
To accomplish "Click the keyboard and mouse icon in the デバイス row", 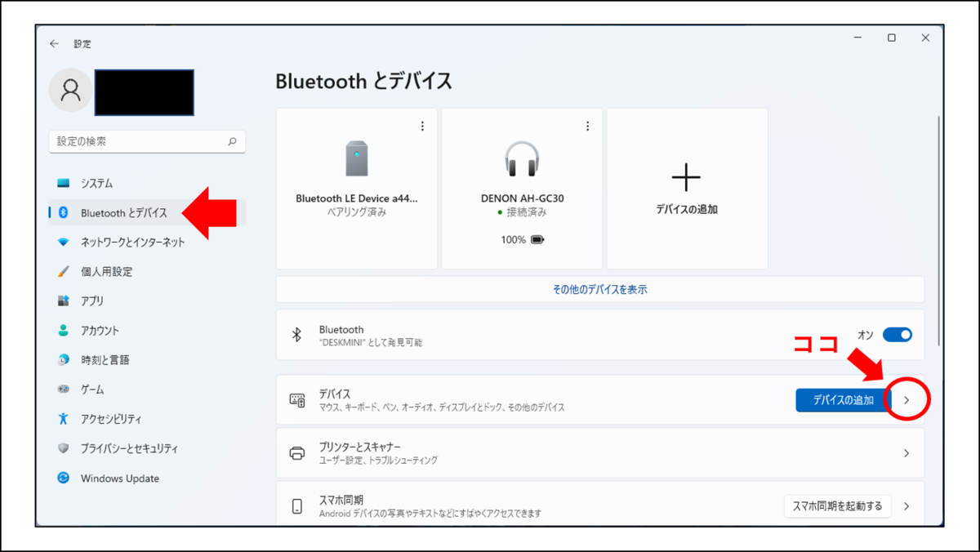I will pyautogui.click(x=297, y=400).
